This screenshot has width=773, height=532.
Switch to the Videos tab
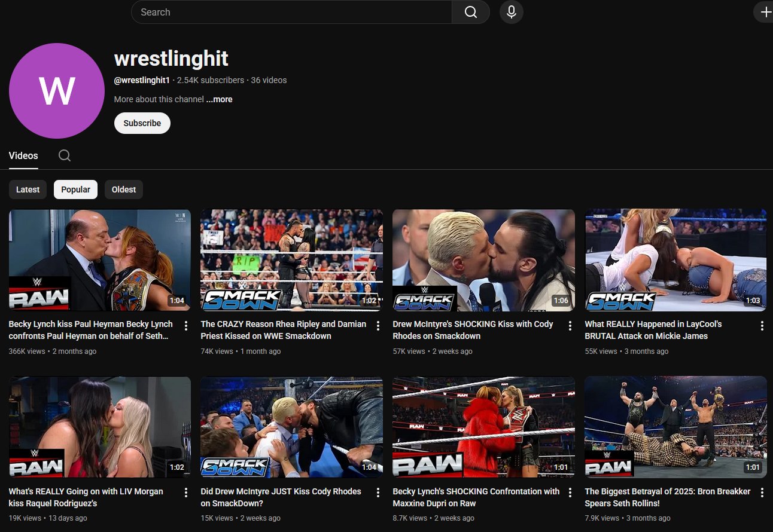pos(23,155)
